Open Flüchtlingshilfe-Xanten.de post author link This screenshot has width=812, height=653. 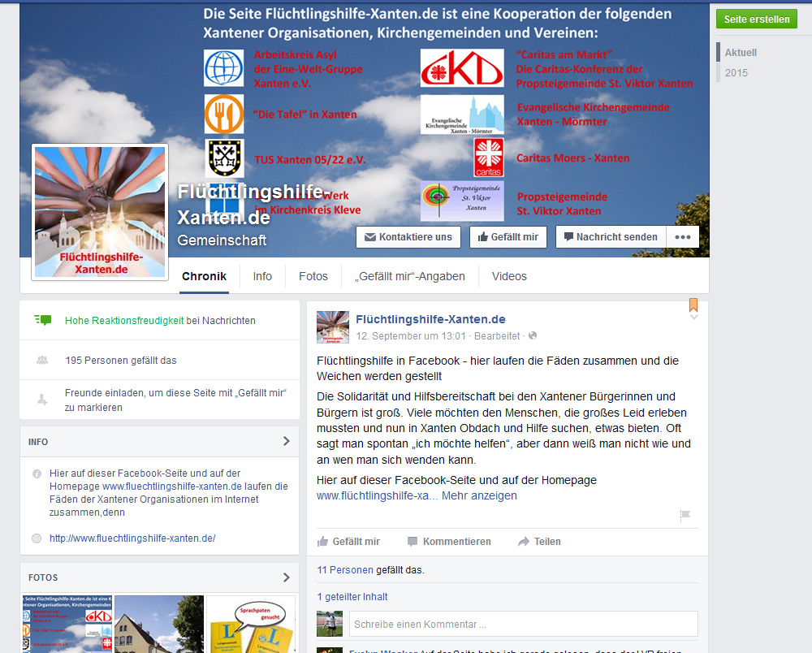pyautogui.click(x=430, y=319)
